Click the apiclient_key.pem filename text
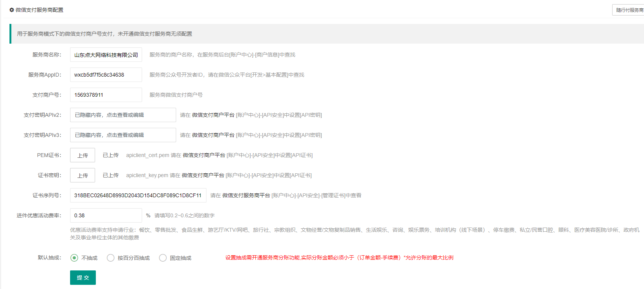 pos(147,175)
